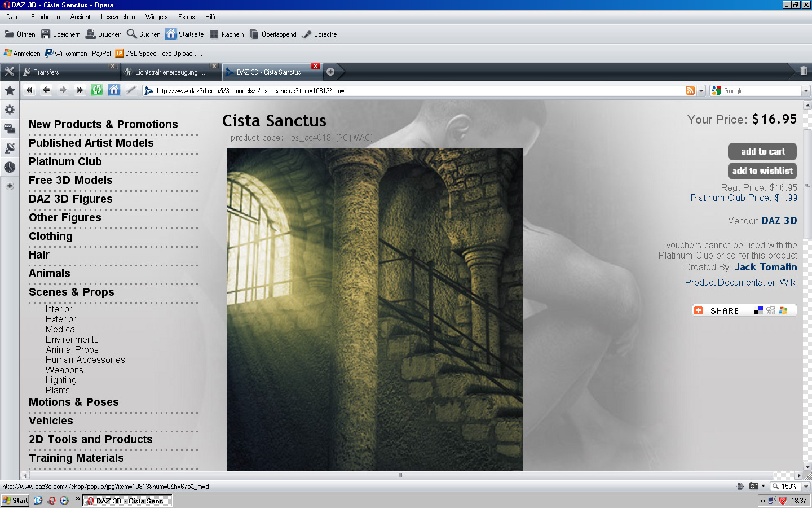Open the zoom level dropdown at 150%
812x508 pixels.
[806, 486]
